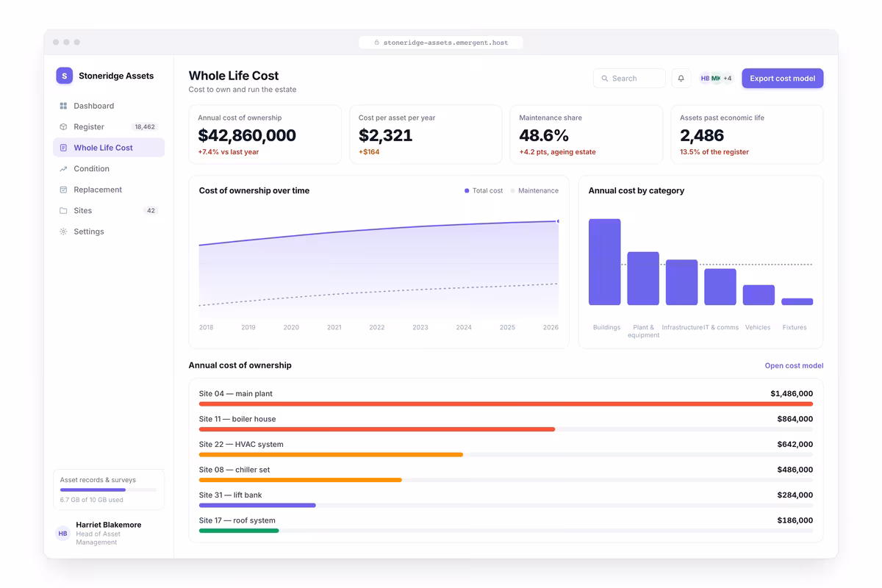This screenshot has height=588, width=882.
Task: Click the $486,000 amount for Site 08
Action: (795, 470)
